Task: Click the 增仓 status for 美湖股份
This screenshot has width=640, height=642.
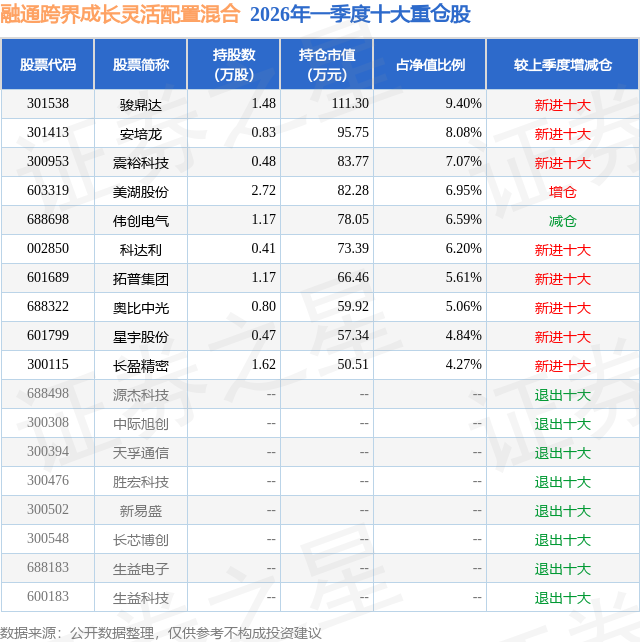Action: (563, 192)
